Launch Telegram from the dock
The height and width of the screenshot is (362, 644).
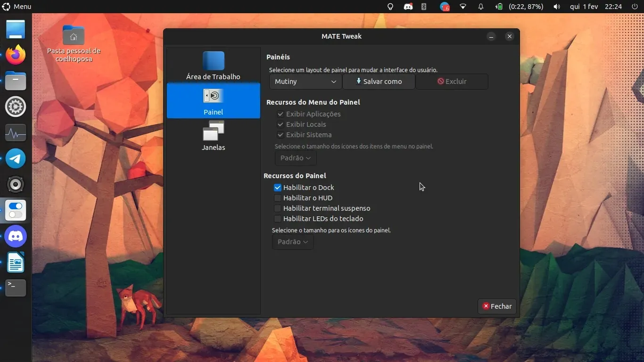(16, 159)
